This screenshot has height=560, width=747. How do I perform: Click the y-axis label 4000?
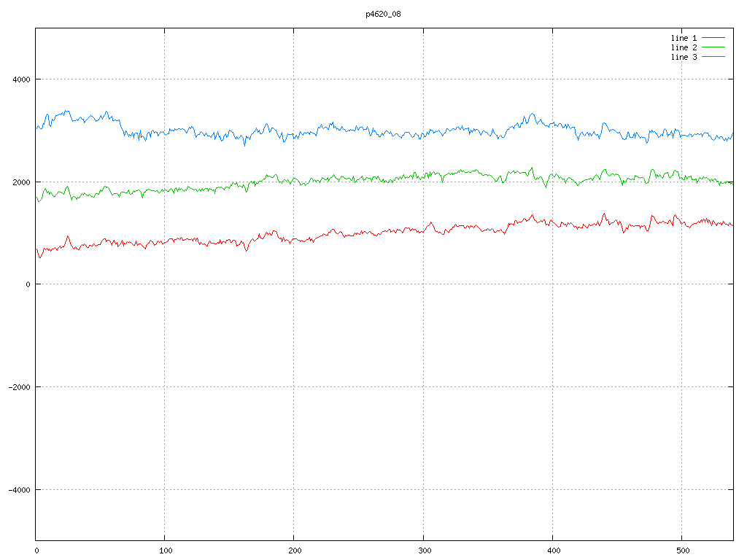click(21, 79)
